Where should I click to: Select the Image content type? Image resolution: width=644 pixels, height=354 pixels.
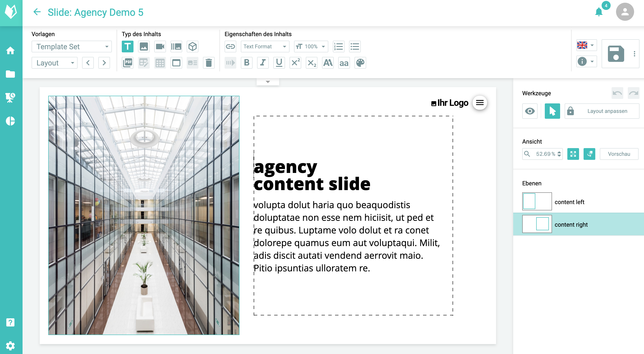(x=144, y=47)
